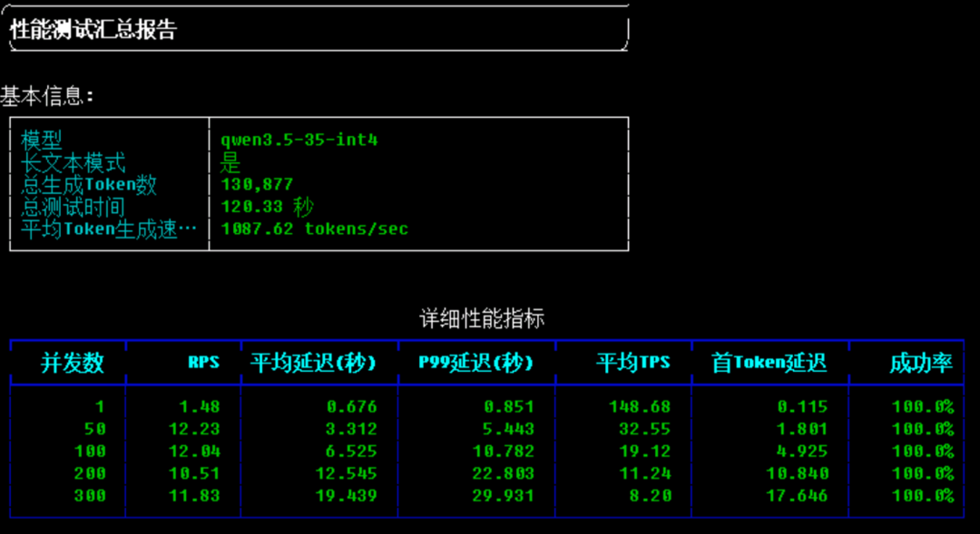Image resolution: width=980 pixels, height=534 pixels.
Task: Select average latency 12.545
Action: click(347, 473)
